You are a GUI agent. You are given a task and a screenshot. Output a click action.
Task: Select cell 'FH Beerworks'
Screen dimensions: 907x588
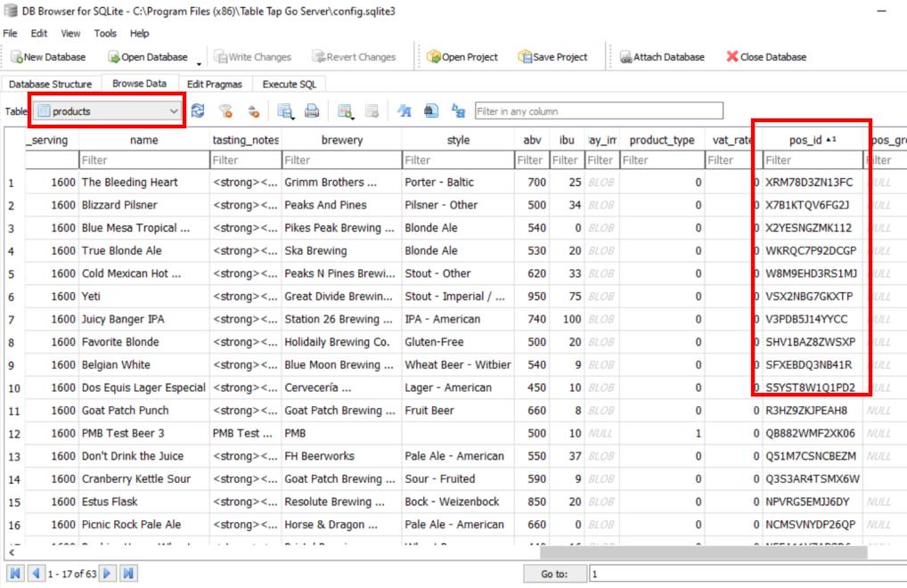pyautogui.click(x=341, y=456)
